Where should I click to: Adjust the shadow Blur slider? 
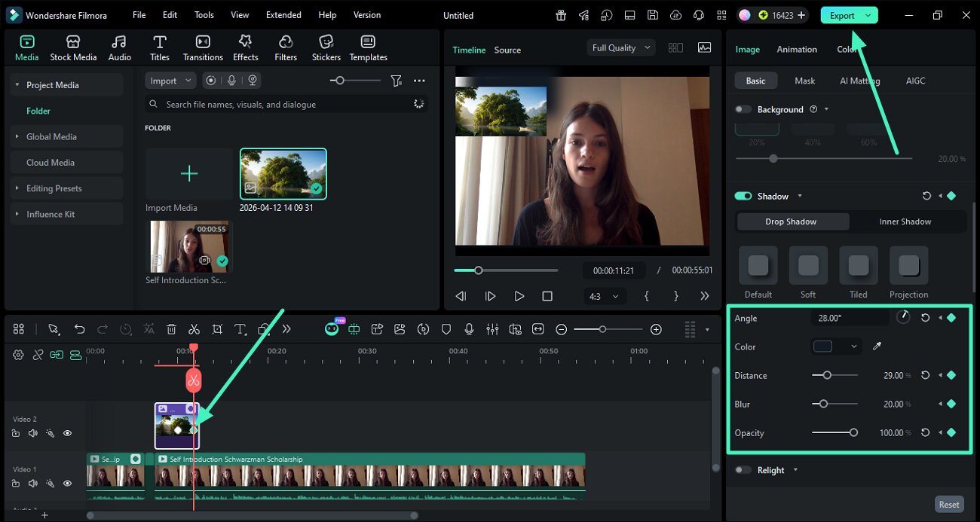tap(835, 404)
